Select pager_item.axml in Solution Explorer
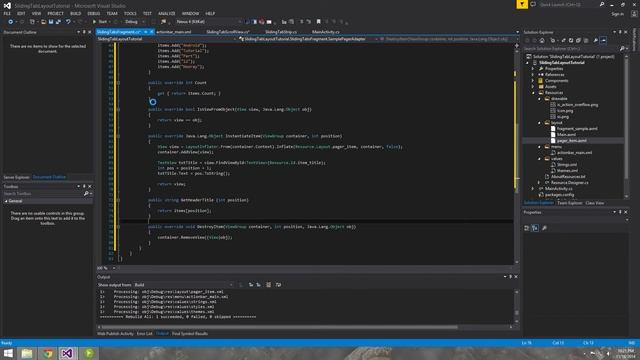This screenshot has width=640, height=360. click(x=571, y=140)
